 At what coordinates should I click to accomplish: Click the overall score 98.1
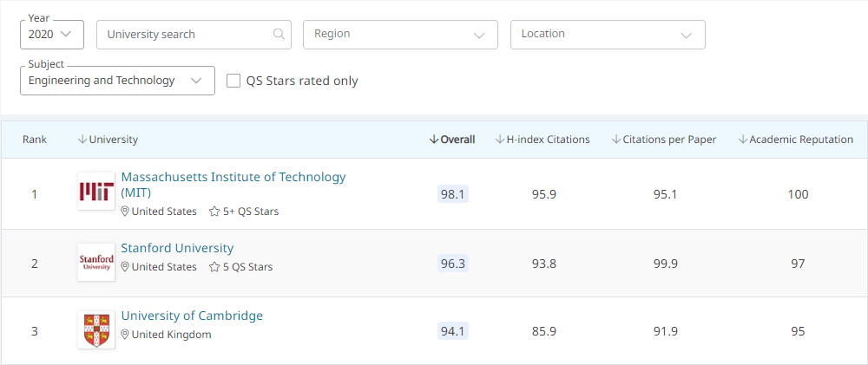[453, 194]
